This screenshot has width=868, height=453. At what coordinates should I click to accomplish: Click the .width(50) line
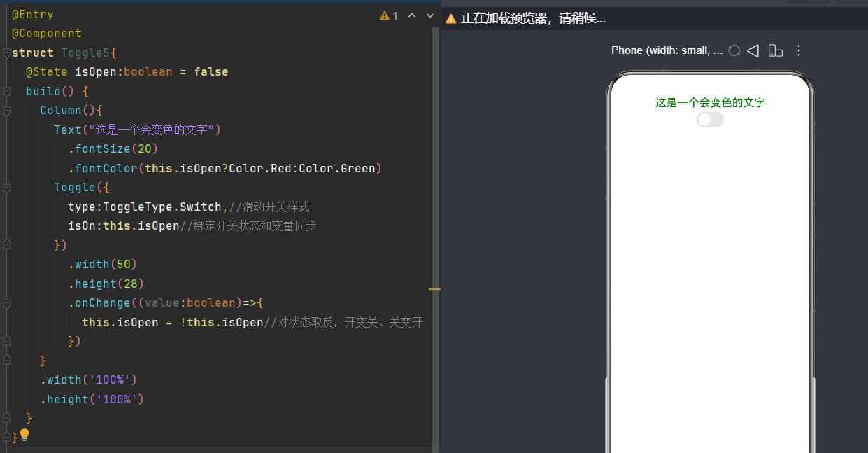pyautogui.click(x=102, y=265)
